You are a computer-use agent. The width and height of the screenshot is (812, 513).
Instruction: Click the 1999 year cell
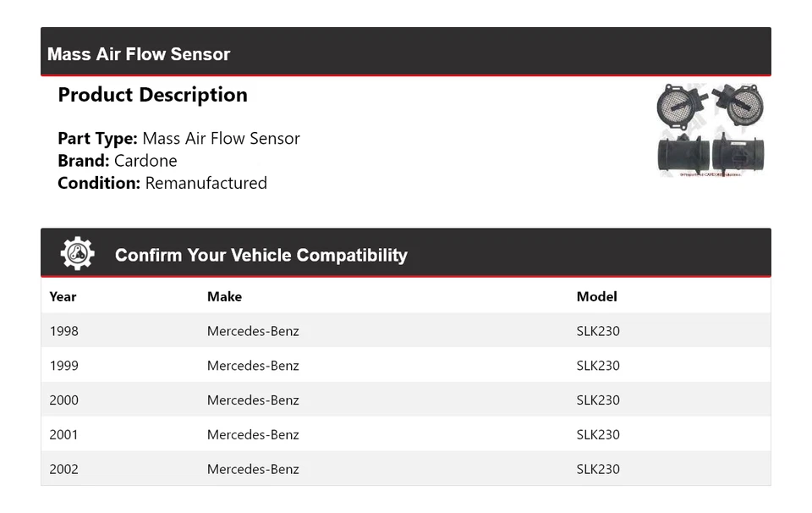[x=63, y=366]
